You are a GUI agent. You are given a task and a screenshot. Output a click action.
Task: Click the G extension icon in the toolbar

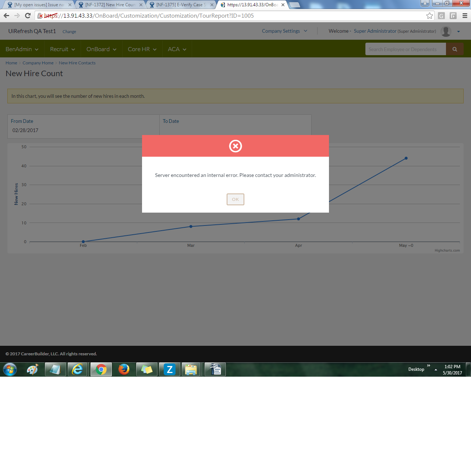pyautogui.click(x=441, y=16)
